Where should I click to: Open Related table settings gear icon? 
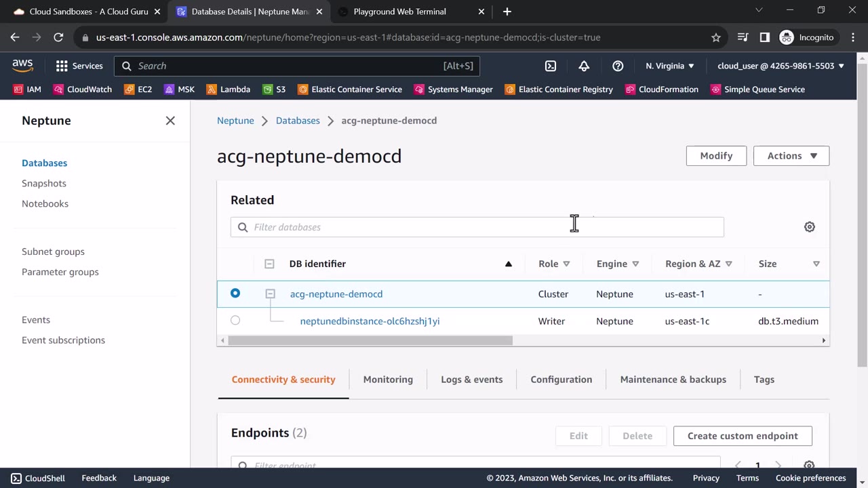[809, 227]
